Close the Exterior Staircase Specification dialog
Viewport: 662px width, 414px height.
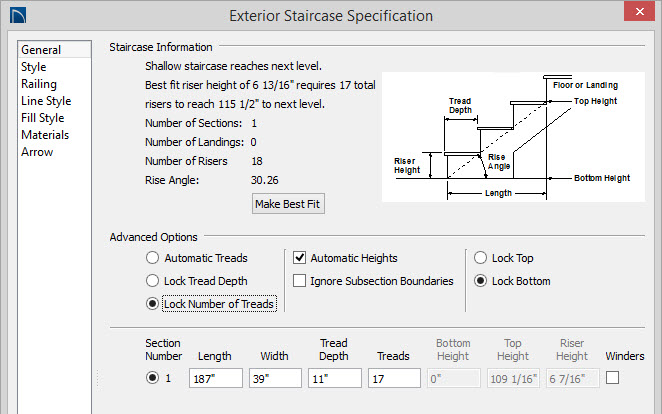636,14
